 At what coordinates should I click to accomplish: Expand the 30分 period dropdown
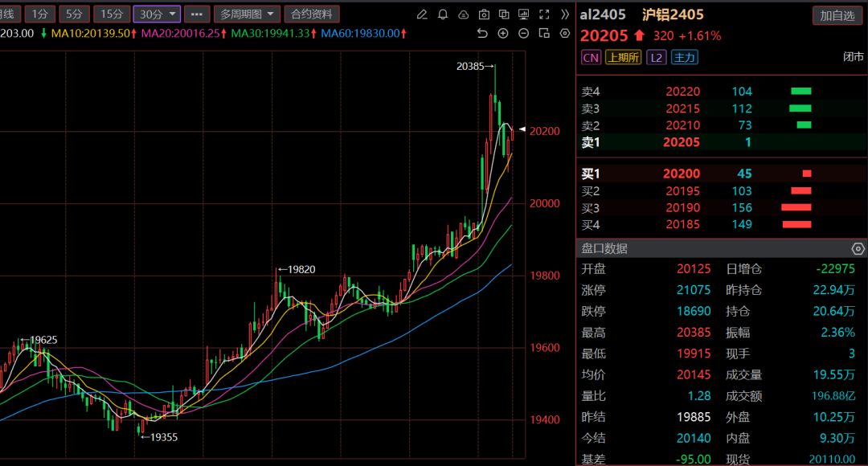(155, 14)
